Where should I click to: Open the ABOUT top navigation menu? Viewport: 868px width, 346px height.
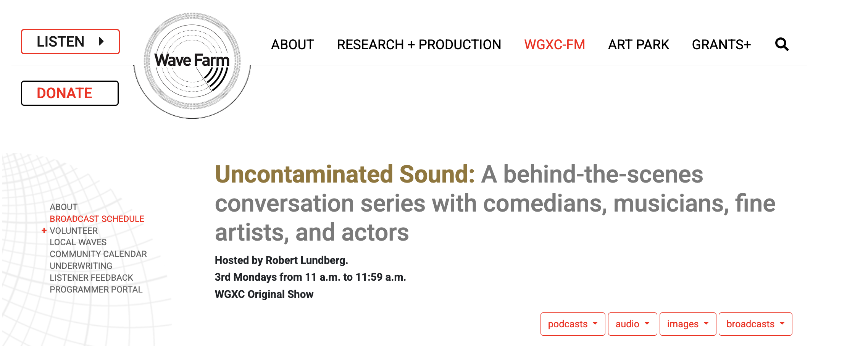(x=292, y=45)
